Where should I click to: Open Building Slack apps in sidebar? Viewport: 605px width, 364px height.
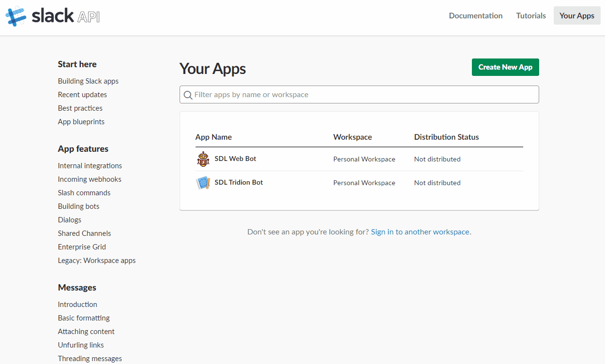(x=88, y=81)
